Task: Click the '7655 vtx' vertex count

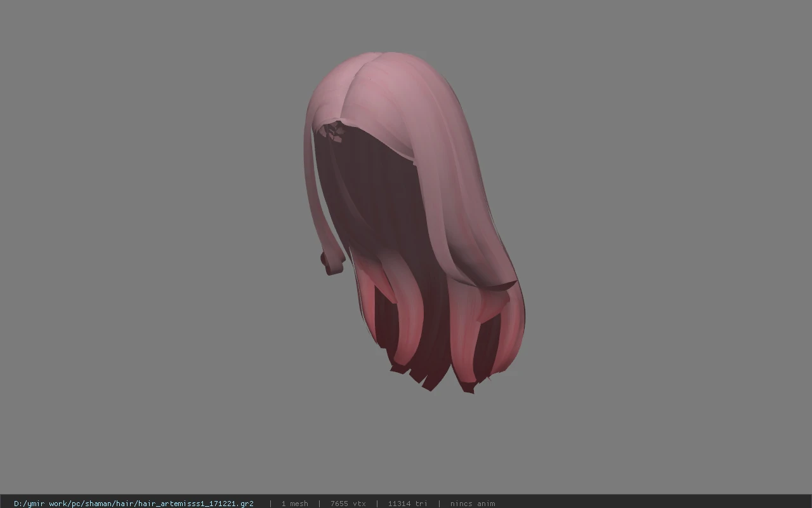Action: coord(348,504)
